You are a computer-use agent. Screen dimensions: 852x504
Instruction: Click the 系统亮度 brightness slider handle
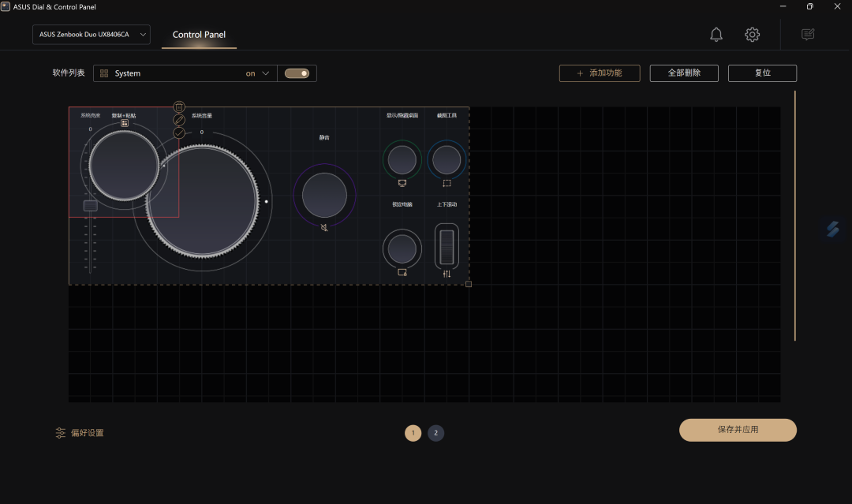(91, 206)
